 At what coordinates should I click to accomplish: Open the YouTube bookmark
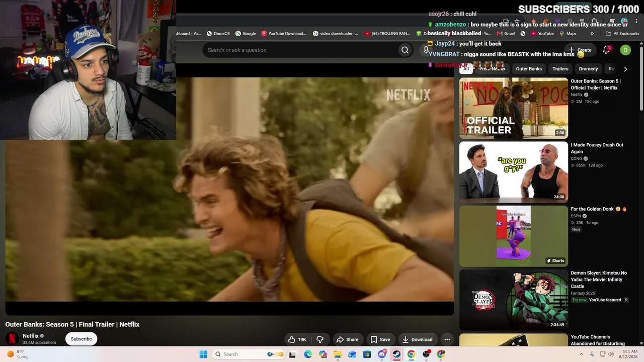[542, 34]
